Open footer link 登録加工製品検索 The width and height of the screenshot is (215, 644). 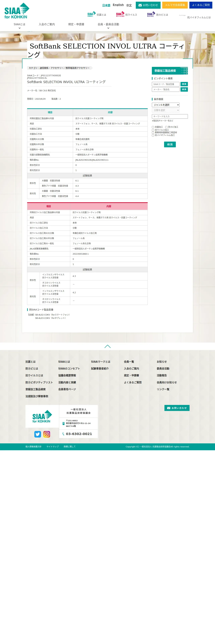(35, 389)
